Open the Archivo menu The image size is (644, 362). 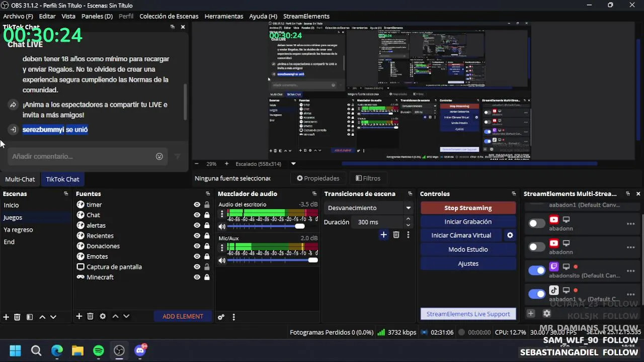pyautogui.click(x=18, y=16)
